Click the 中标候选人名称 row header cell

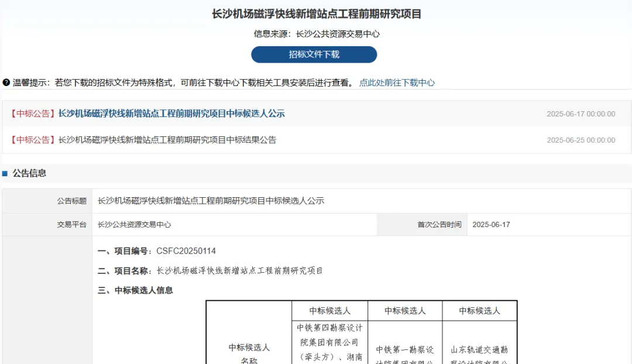[x=249, y=333]
